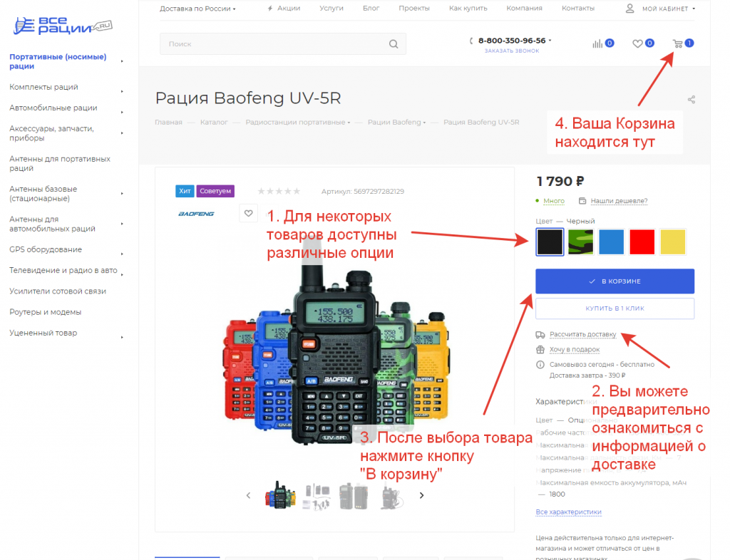Click the Рассчитать доставку link
Image resolution: width=730 pixels, height=560 pixels.
point(582,334)
